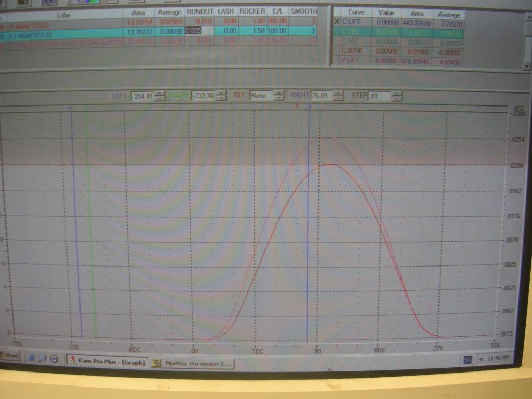Image resolution: width=532 pixels, height=399 pixels.
Task: Click the LEFT cursor value stepper
Action: tap(161, 96)
